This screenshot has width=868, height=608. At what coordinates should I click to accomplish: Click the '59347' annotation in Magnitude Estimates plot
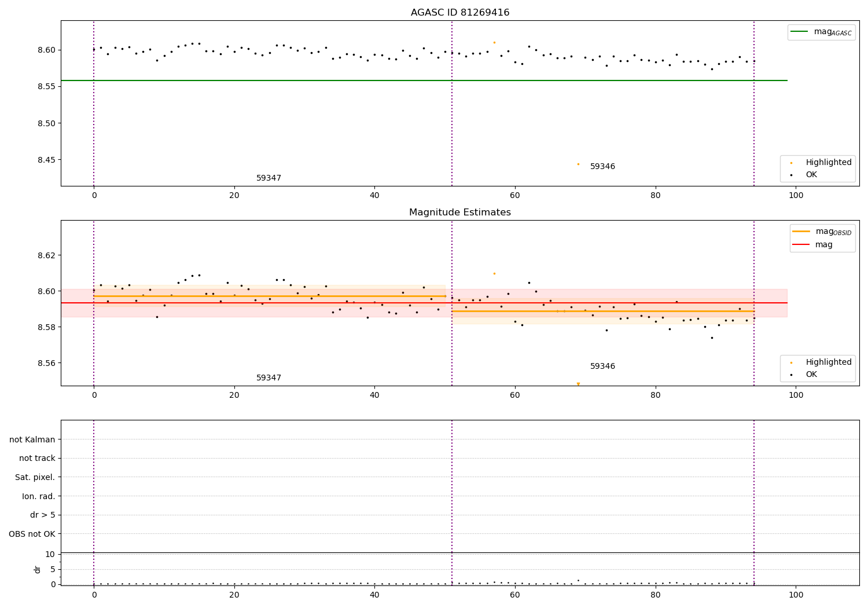pyautogui.click(x=269, y=378)
